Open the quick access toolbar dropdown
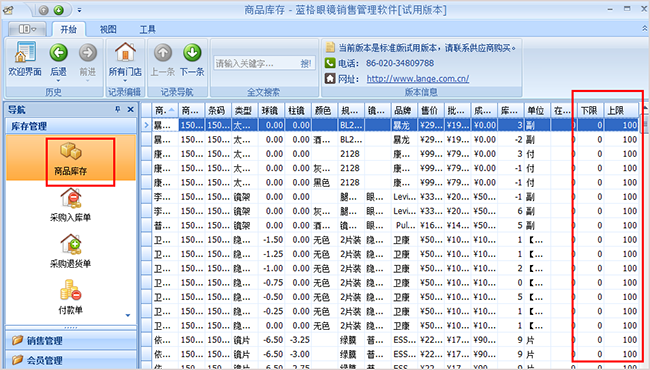Screen dimensions: 650x370 79,10
